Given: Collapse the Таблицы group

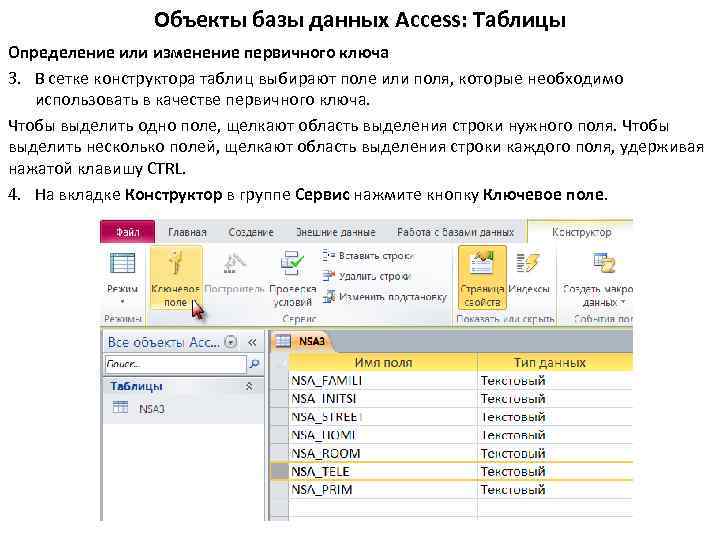Looking at the screenshot, I should tap(249, 386).
